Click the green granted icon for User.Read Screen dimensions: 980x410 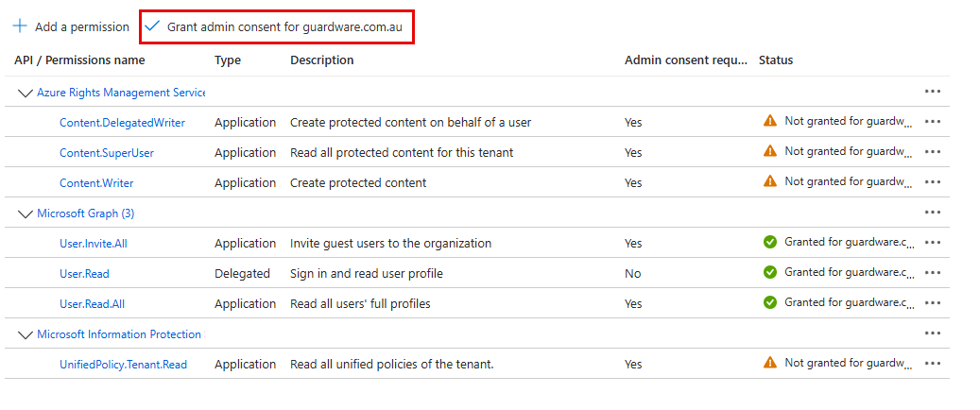click(x=770, y=272)
